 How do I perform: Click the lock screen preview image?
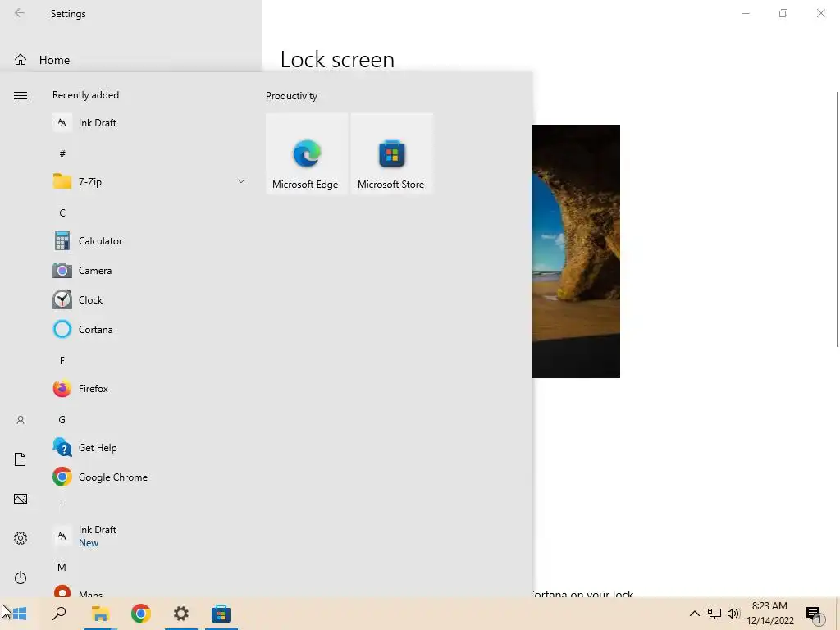(576, 251)
